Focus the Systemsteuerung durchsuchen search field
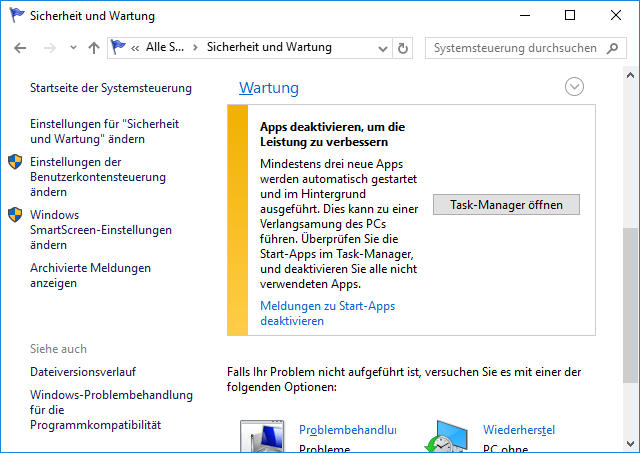Screen dimensions: 640x453 pyautogui.click(x=515, y=48)
